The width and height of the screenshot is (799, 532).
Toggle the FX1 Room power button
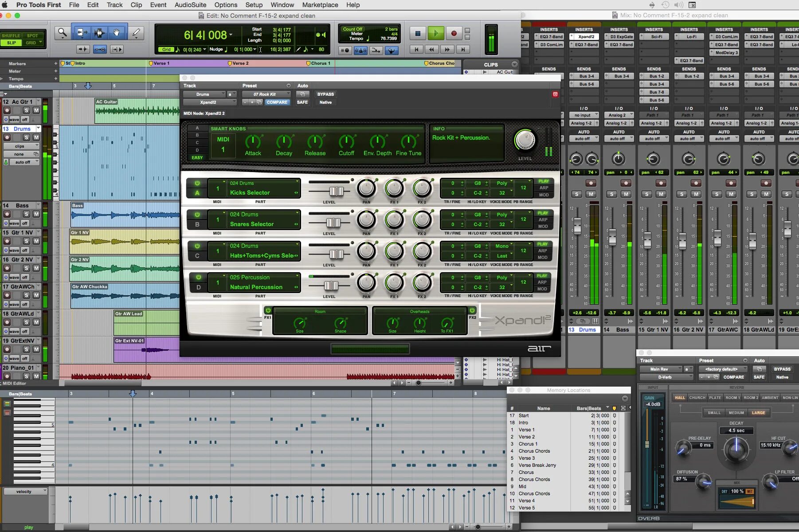268,310
